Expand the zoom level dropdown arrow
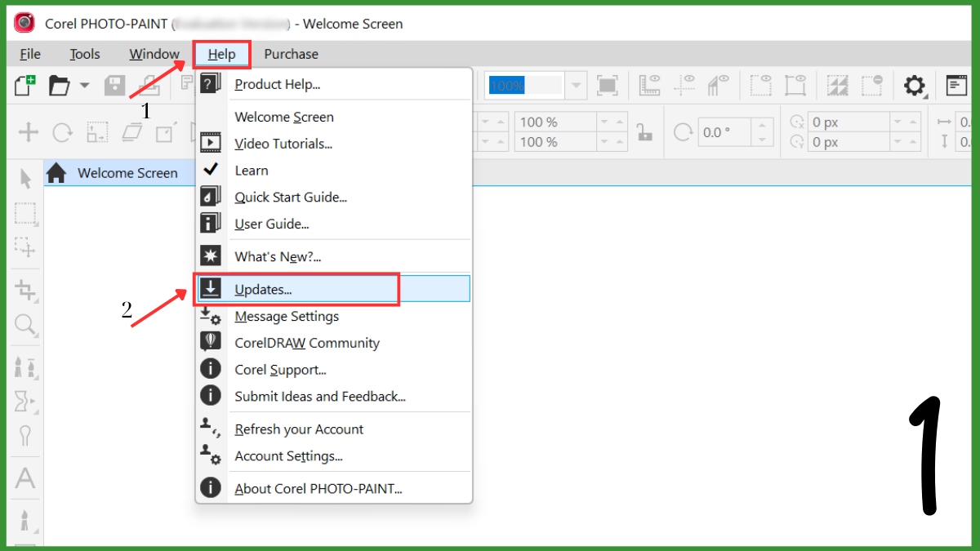The height and width of the screenshot is (551, 980). (577, 85)
